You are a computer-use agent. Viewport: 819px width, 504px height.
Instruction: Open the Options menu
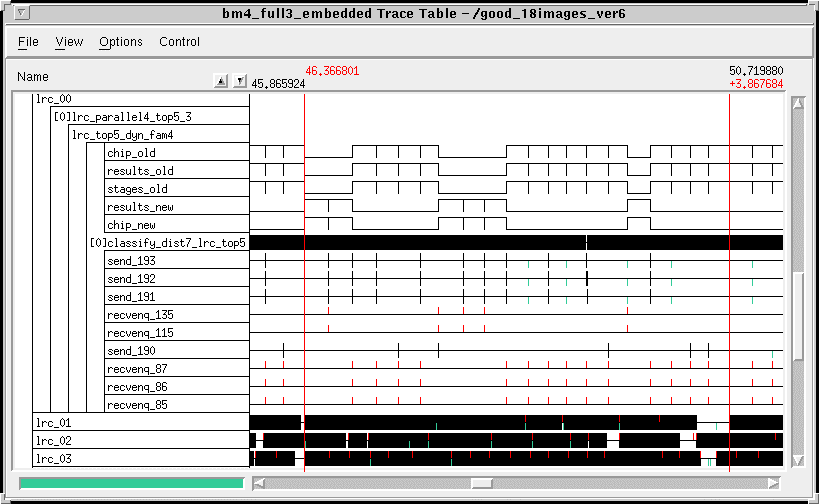tap(120, 42)
